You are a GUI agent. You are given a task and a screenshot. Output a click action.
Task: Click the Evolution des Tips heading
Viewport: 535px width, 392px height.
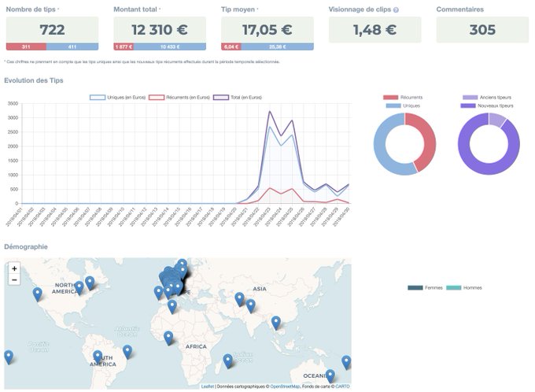(34, 80)
